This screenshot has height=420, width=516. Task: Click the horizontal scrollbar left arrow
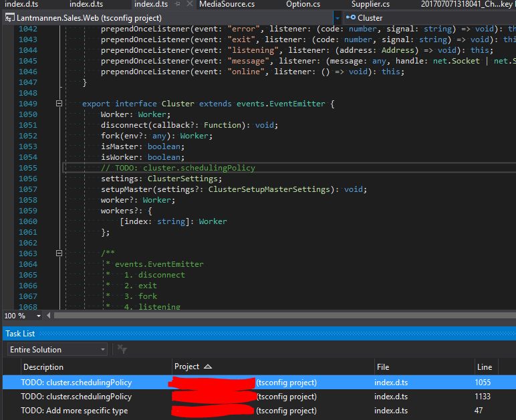[49, 316]
